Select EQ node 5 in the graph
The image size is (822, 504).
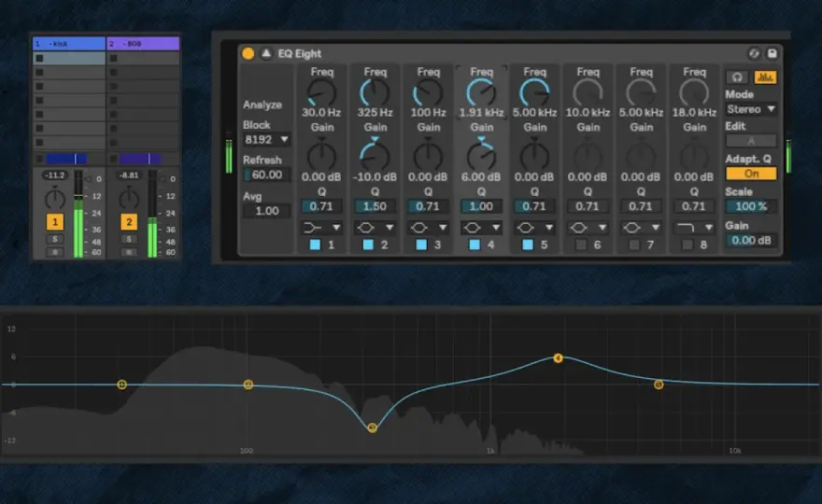pyautogui.click(x=659, y=385)
